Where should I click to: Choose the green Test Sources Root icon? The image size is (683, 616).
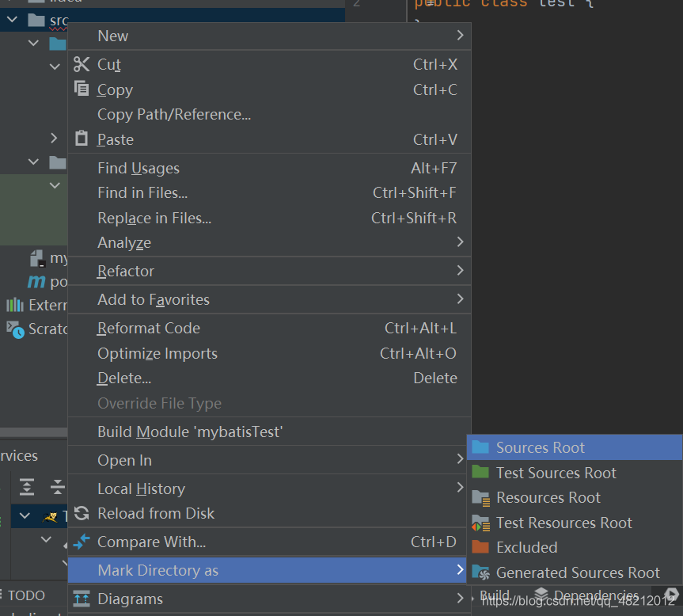tap(480, 473)
